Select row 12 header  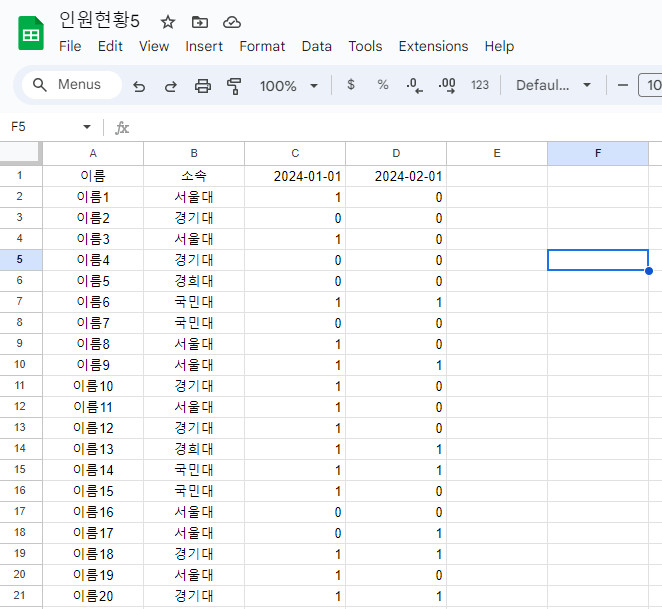click(x=21, y=407)
